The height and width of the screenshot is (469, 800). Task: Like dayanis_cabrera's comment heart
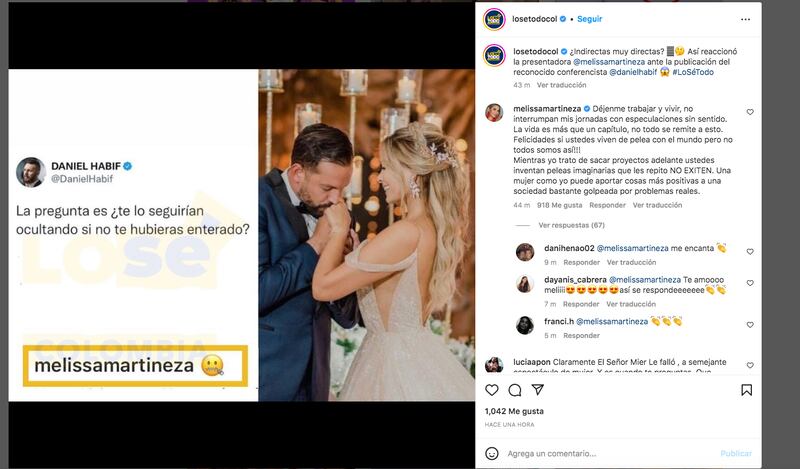(750, 287)
